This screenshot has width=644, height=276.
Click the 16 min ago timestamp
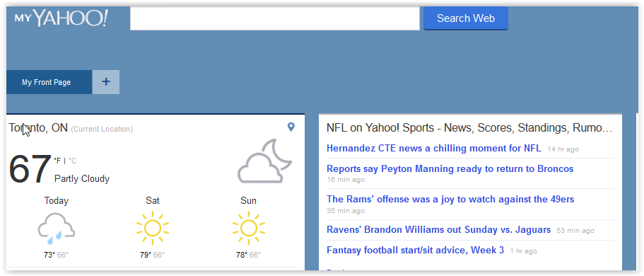pos(346,180)
